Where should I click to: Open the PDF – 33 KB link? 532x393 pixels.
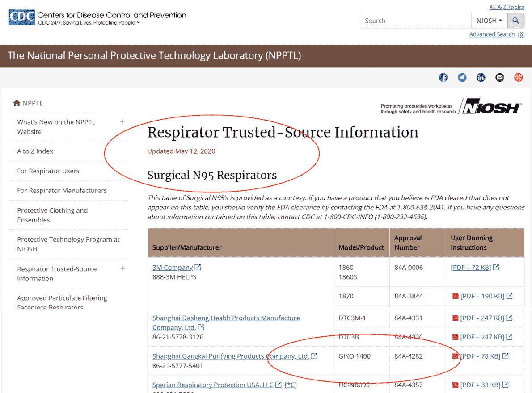point(480,385)
